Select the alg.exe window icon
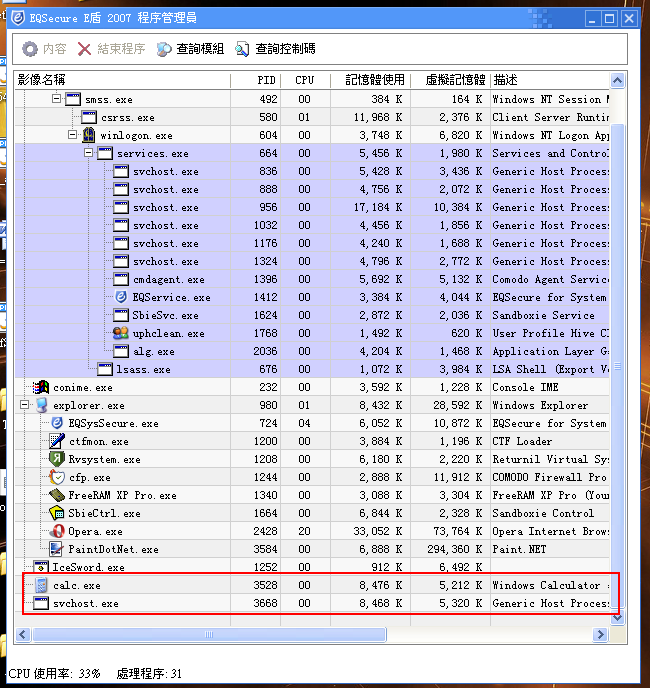Screen dimensions: 650x688 (x=121, y=351)
